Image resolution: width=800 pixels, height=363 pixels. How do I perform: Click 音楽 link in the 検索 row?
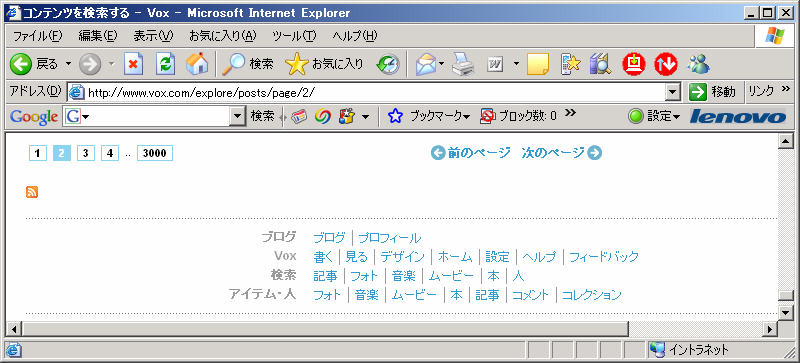coord(404,276)
